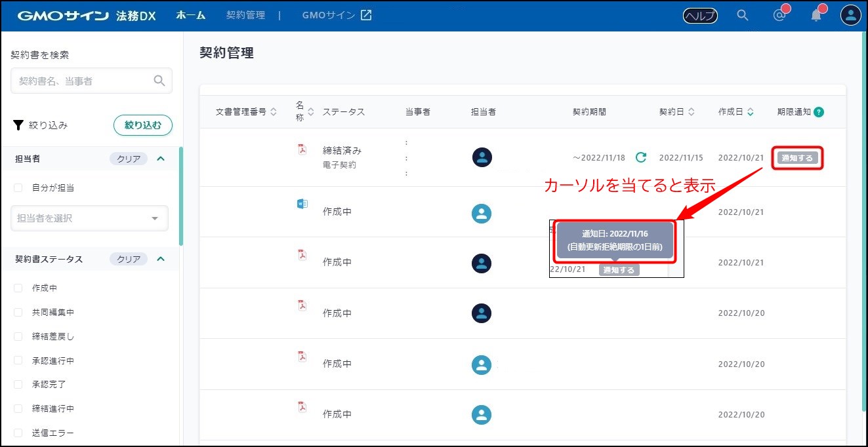Click the ヘルプ button in the header
Screen dimensions: 868x447
700,16
